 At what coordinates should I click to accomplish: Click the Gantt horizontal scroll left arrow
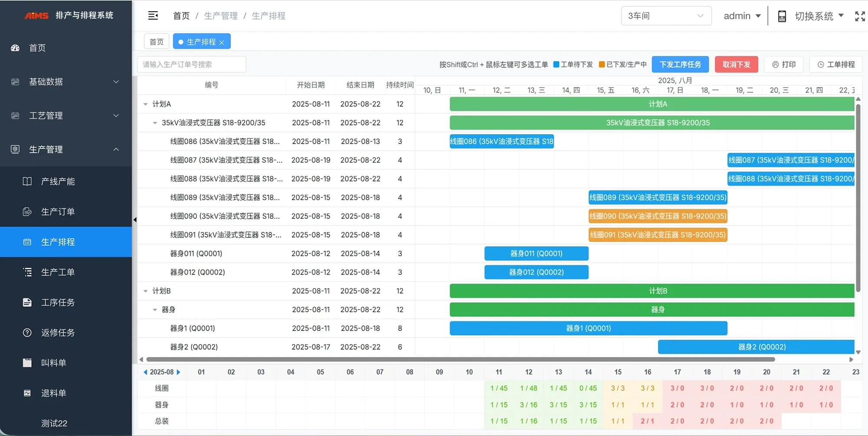pyautogui.click(x=141, y=359)
